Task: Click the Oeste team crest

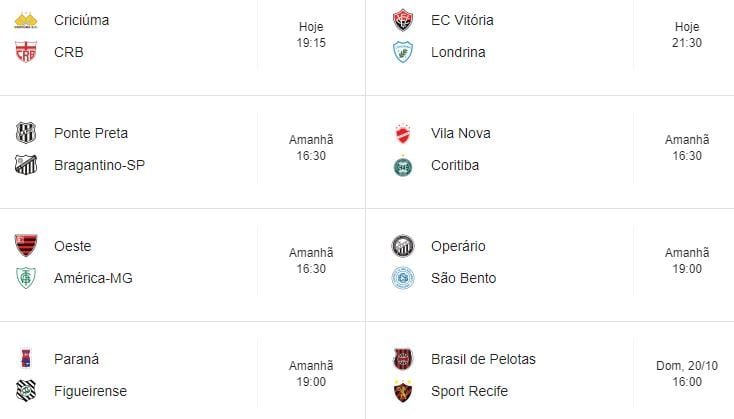Action: (x=26, y=246)
